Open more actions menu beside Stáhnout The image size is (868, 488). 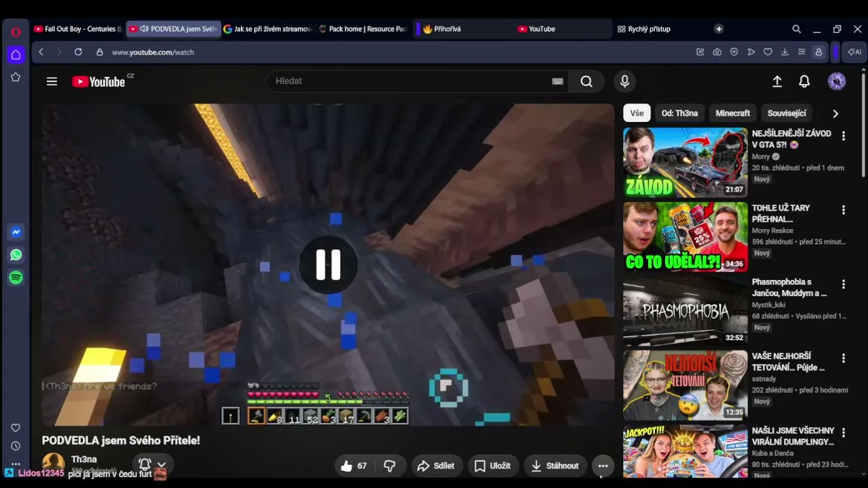click(603, 466)
